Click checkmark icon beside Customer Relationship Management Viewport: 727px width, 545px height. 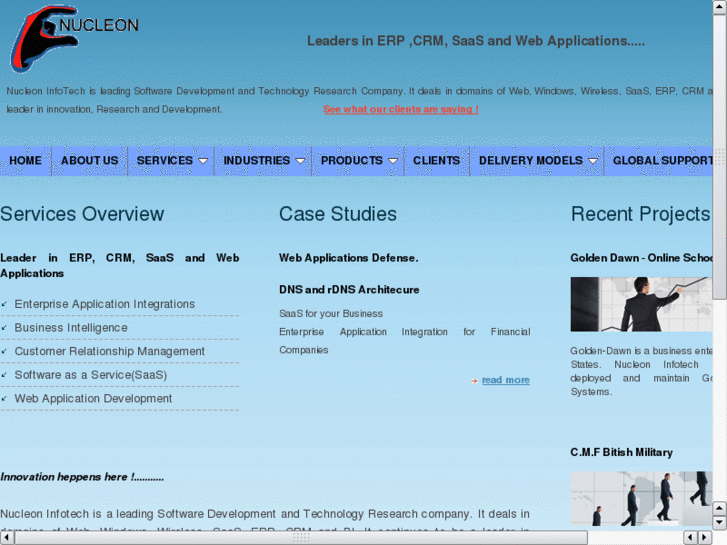[x=4, y=352]
